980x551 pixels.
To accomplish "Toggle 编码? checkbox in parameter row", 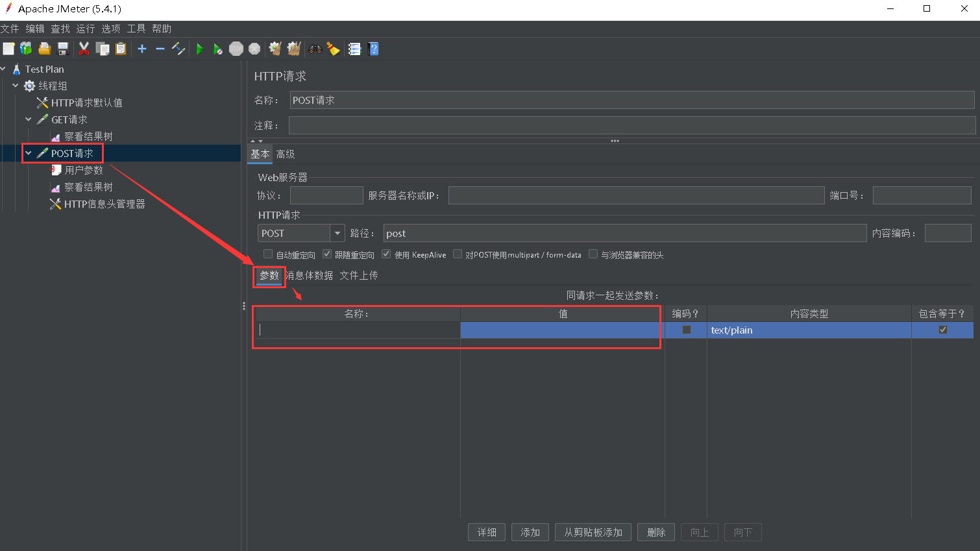I will click(686, 330).
